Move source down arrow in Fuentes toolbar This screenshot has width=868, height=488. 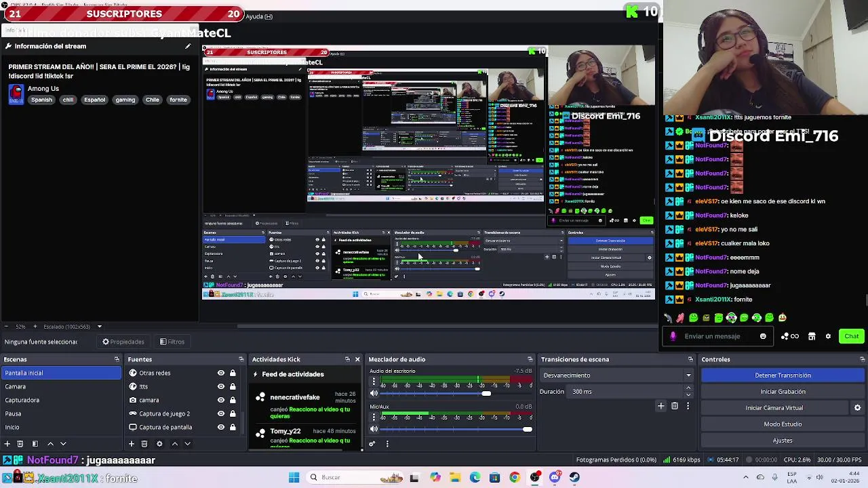187,444
